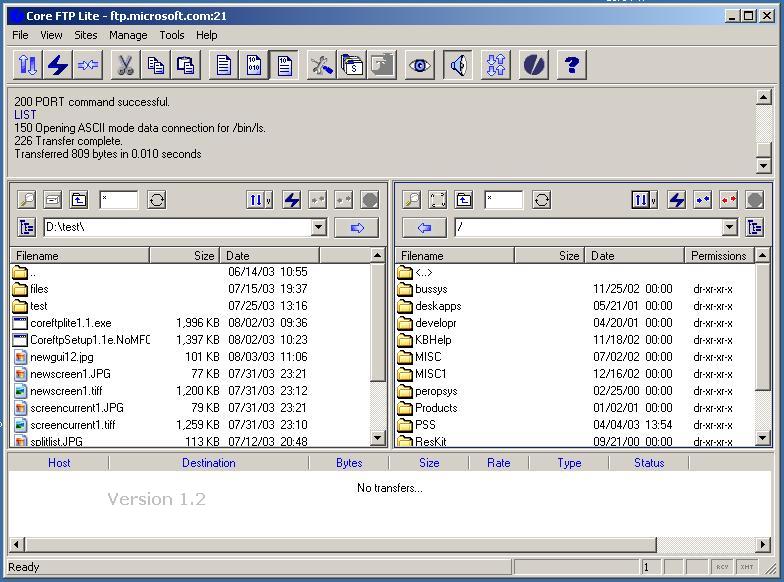Click the Cut scissors icon
Image resolution: width=784 pixels, height=582 pixels.
pos(125,65)
